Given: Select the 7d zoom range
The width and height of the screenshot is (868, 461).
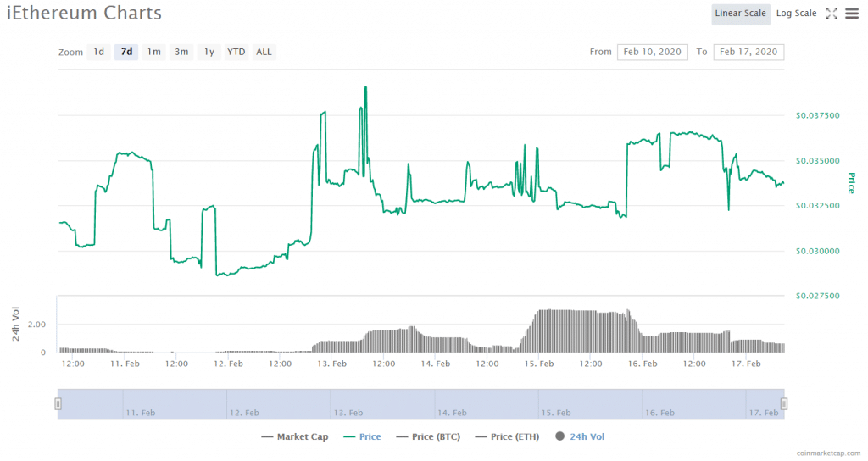Looking at the screenshot, I should click(126, 52).
